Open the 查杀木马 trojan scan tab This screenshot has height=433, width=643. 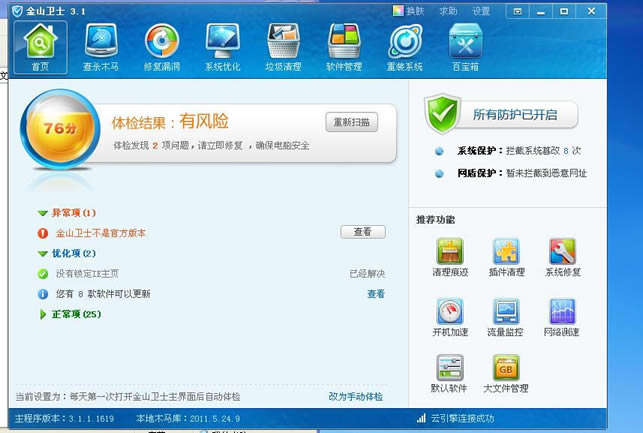click(100, 47)
